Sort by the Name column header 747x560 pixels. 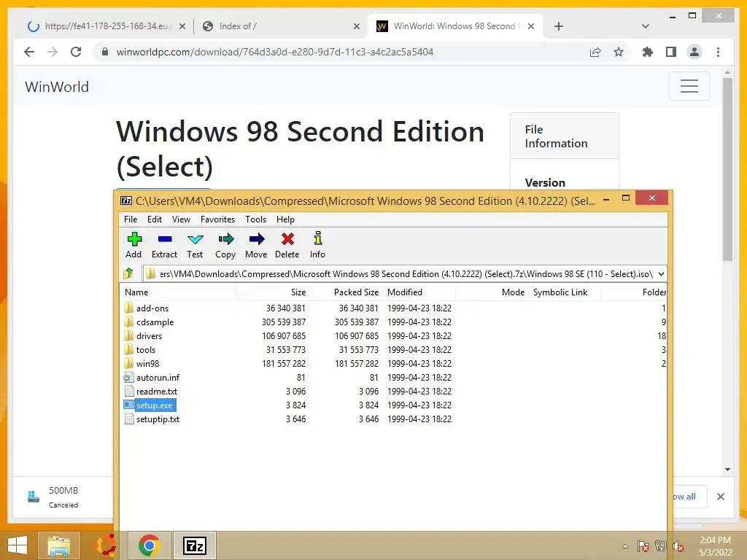pyautogui.click(x=178, y=292)
